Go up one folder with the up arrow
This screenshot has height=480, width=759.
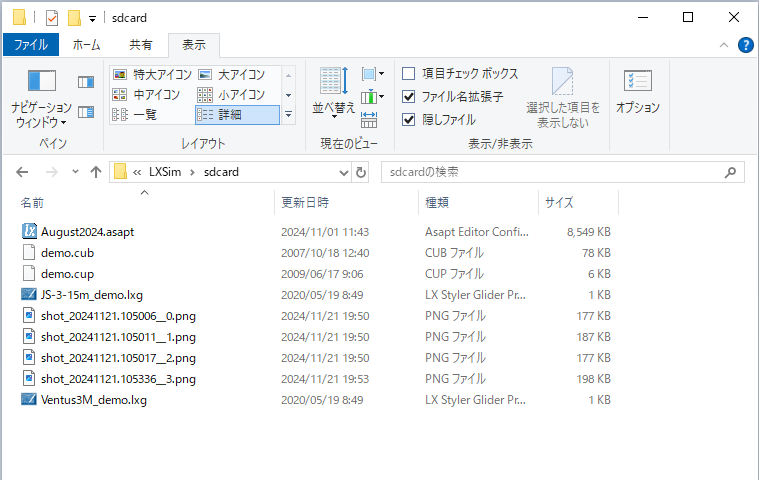point(96,172)
